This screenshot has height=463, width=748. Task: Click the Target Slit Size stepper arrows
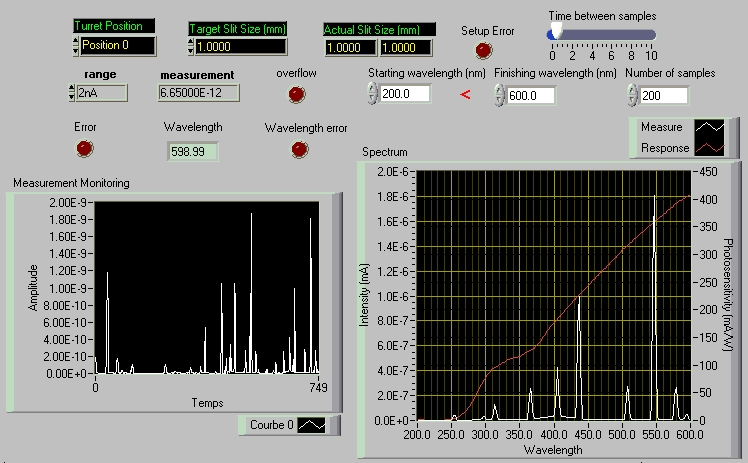[x=191, y=47]
